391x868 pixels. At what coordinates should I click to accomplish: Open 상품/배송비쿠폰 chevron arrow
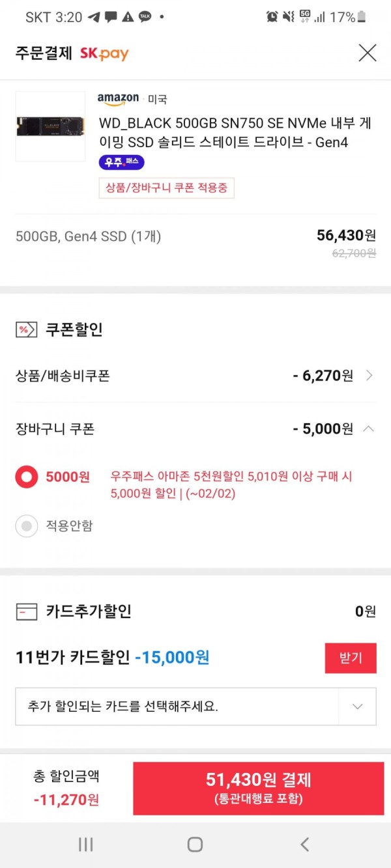[369, 375]
